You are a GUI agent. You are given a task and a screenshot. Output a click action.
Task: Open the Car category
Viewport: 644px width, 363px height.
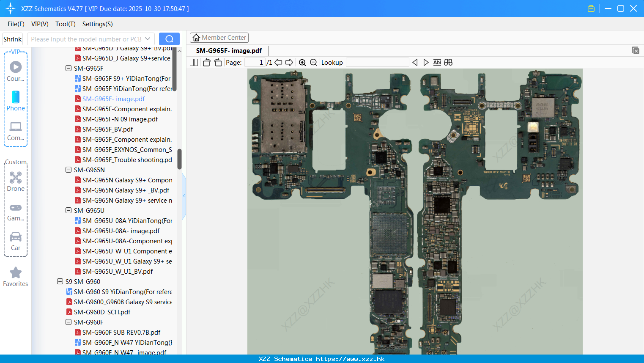16,241
